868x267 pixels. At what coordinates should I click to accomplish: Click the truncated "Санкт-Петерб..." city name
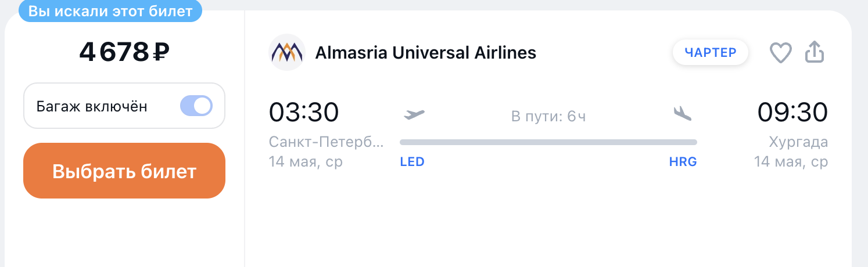tap(327, 142)
